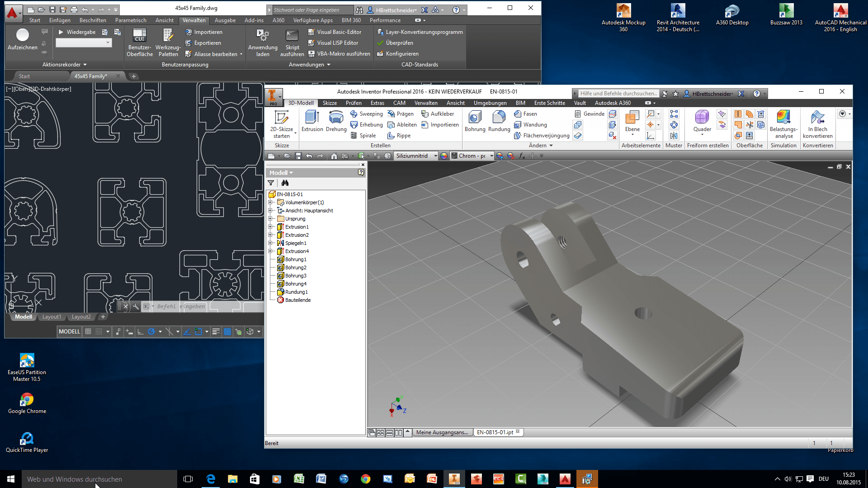Expand the Extrusion1 tree node
Screen dimensions: 868x488
pyautogui.click(x=270, y=227)
